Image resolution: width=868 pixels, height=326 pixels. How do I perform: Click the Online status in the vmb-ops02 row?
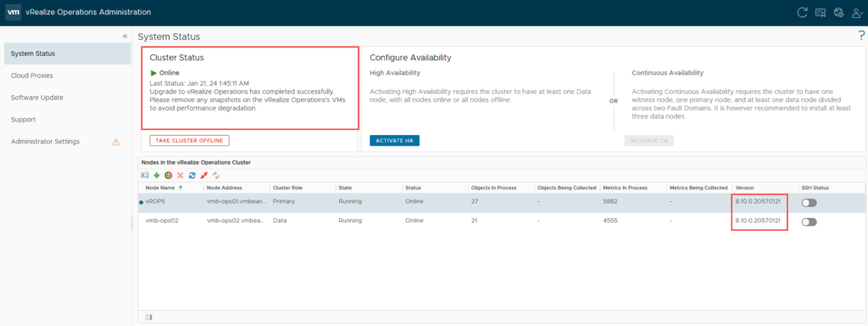pyautogui.click(x=414, y=221)
